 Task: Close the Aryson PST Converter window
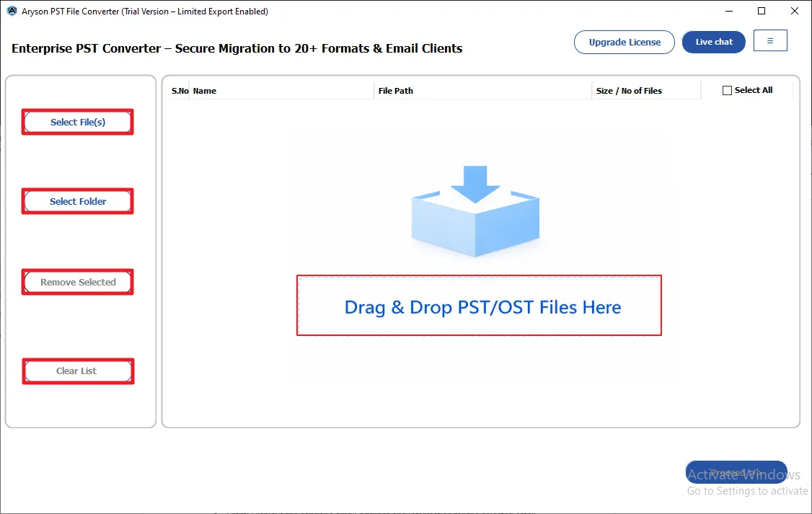click(795, 11)
